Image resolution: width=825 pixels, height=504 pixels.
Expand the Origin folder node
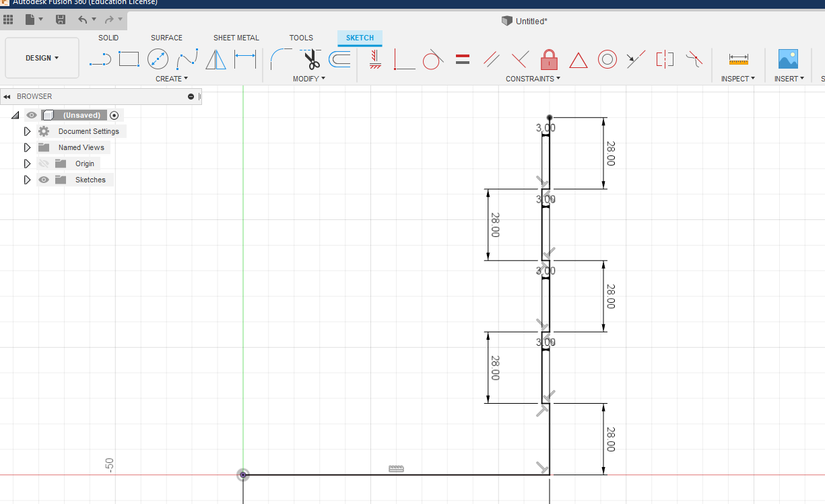(x=27, y=164)
